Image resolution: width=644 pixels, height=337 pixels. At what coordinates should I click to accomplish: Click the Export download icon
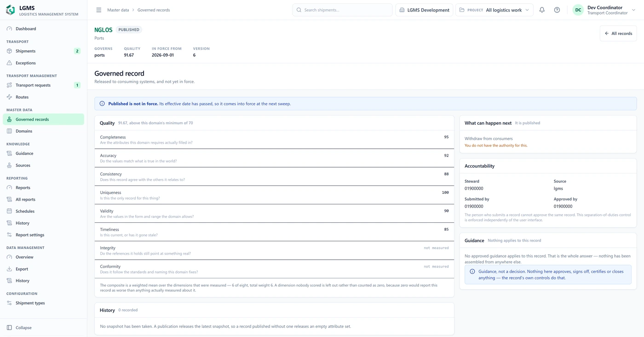[x=9, y=269]
